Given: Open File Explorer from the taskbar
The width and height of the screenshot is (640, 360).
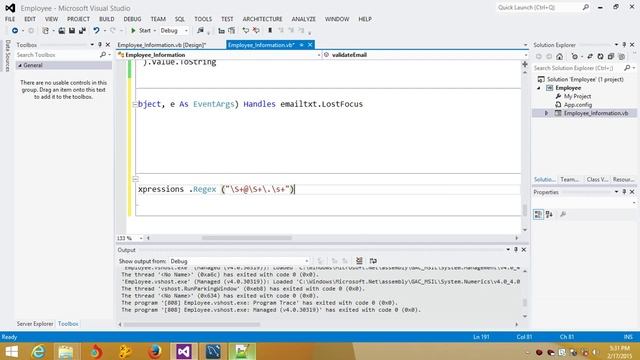Looking at the screenshot, I should coord(66,352).
